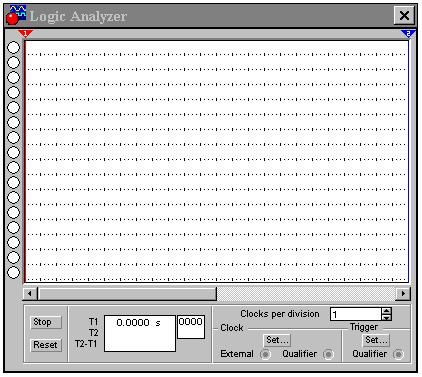The image size is (422, 377).
Task: Click the Clock Qualifier terminal indicator
Action: click(x=328, y=354)
